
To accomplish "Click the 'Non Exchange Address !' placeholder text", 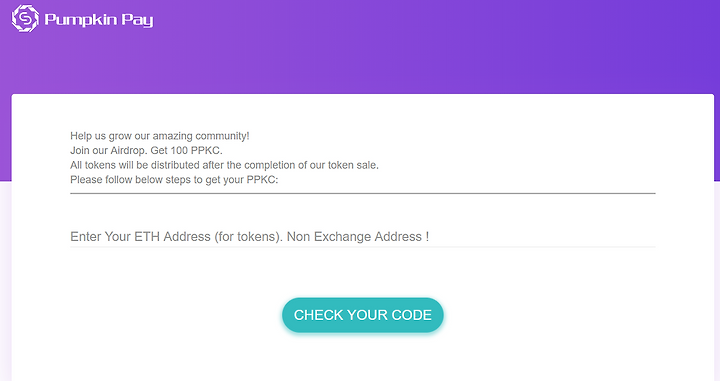I will pyautogui.click(x=358, y=236).
